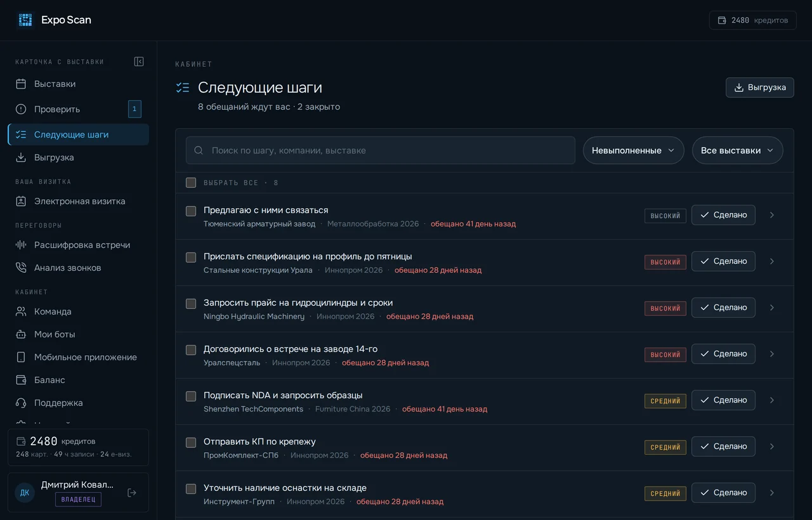Click the calendar icon beside Выставки
812x520 pixels.
[21, 84]
